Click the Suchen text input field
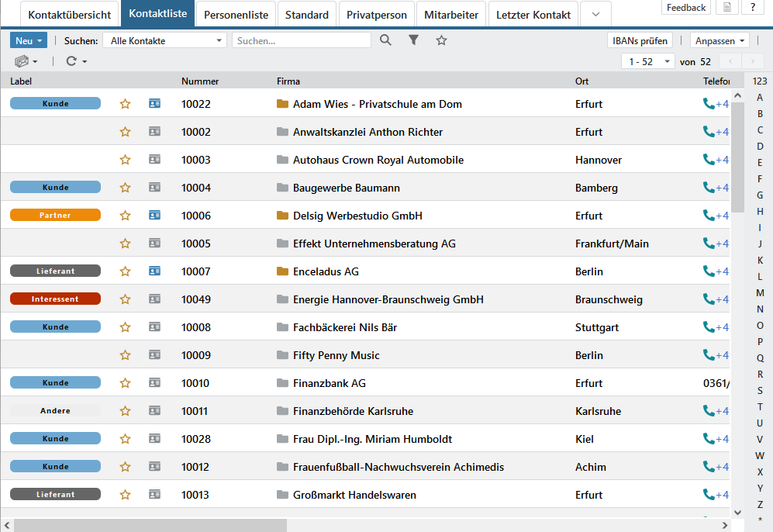 pyautogui.click(x=301, y=40)
